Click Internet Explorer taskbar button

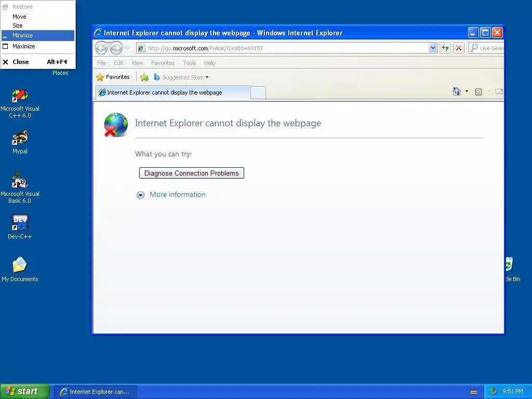pyautogui.click(x=96, y=392)
